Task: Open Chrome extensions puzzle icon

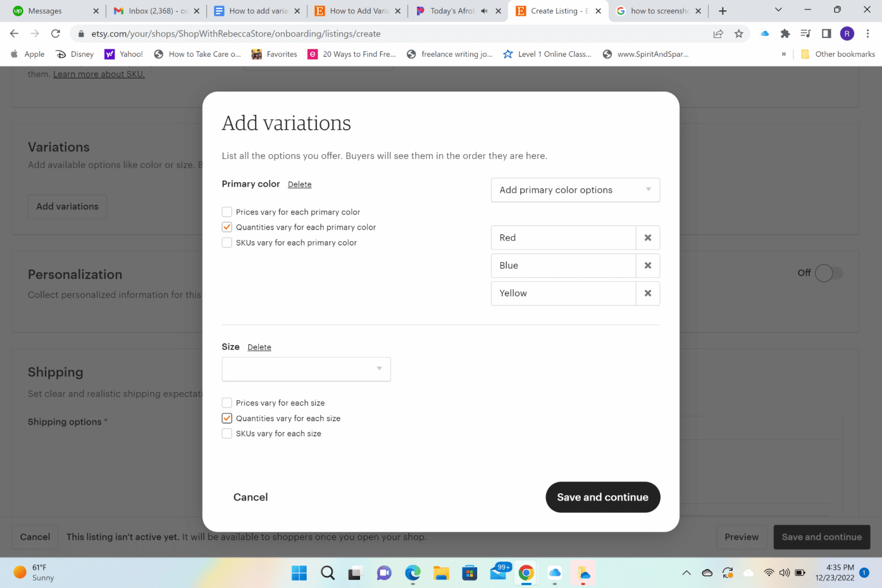Action: pos(785,33)
